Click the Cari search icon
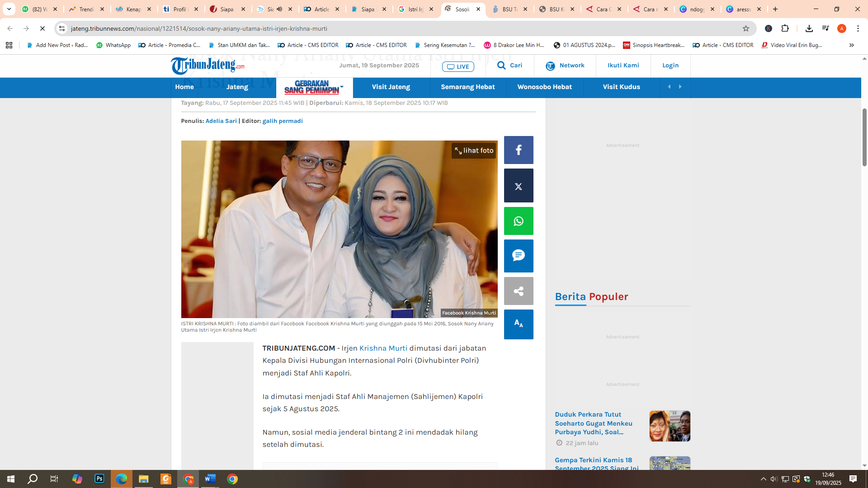 501,66
